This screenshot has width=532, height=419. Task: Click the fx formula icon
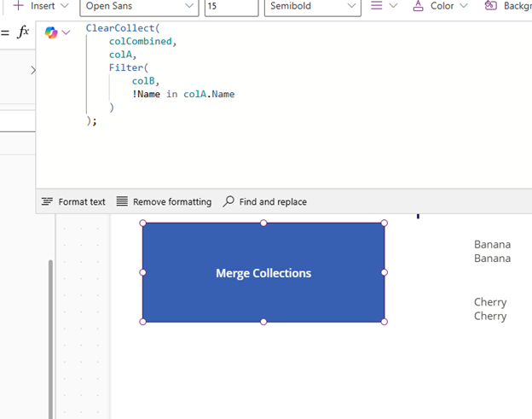[23, 32]
